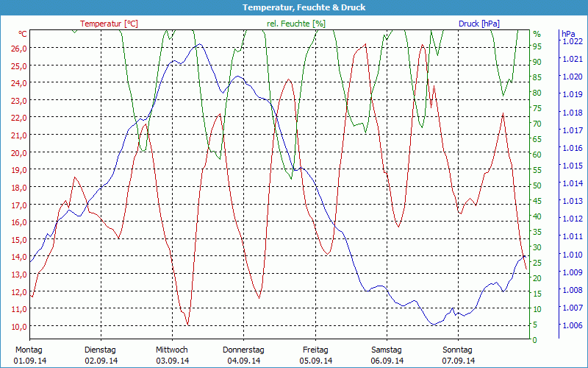Viewport: 588px width, 368px height.
Task: Click the date '02.09.14'
Action: (x=101, y=361)
